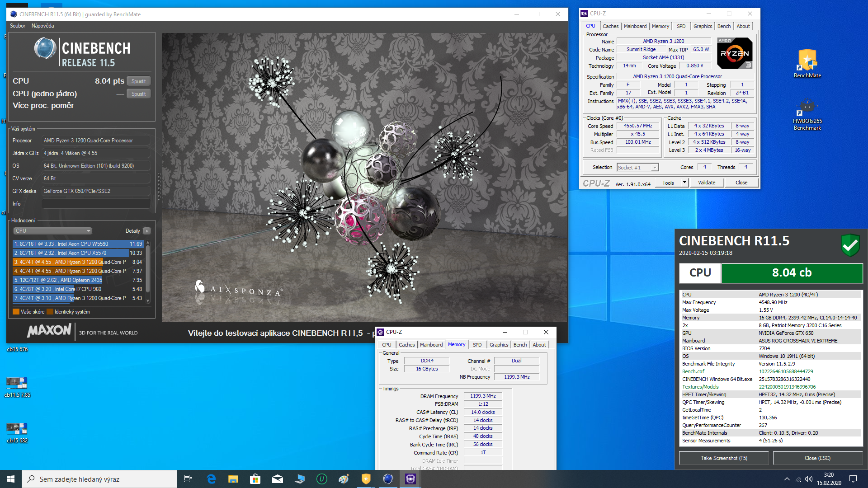The image size is (868, 488).
Task: Switch to Caches tab in top CPU-Z window
Action: tap(610, 26)
